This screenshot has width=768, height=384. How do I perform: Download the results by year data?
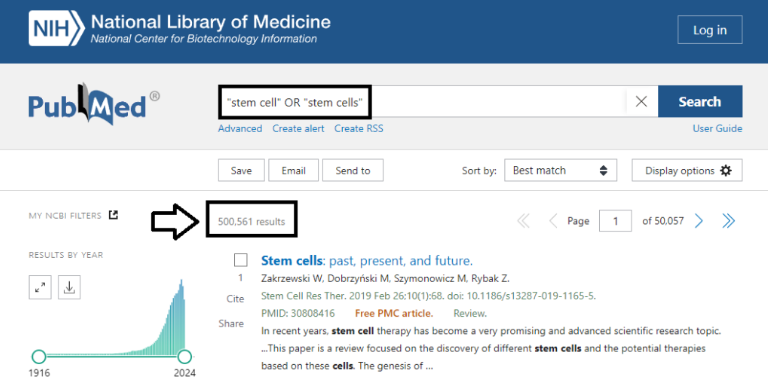coord(70,288)
